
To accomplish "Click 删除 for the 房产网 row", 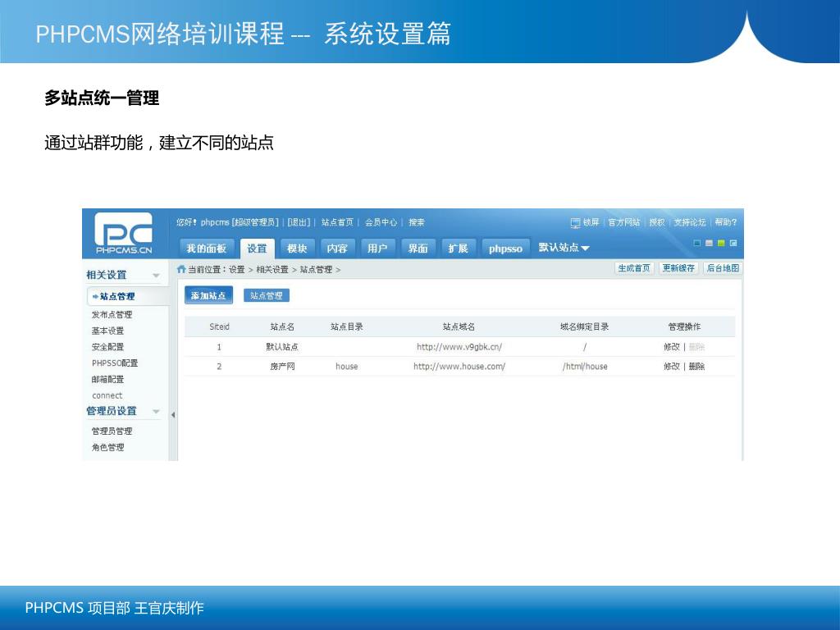I will click(x=696, y=367).
